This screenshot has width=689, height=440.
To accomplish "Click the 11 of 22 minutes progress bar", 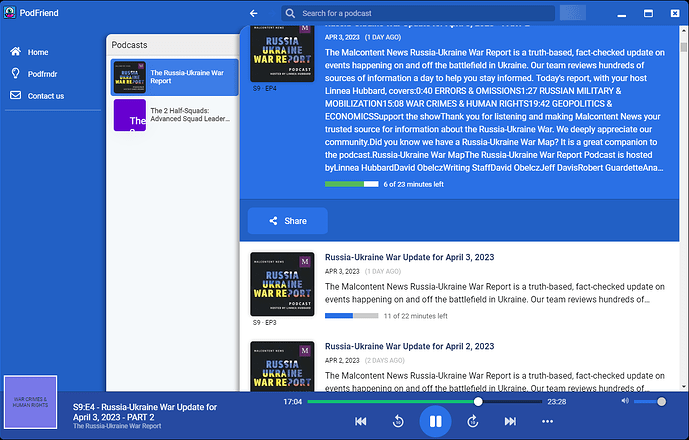I will (352, 316).
